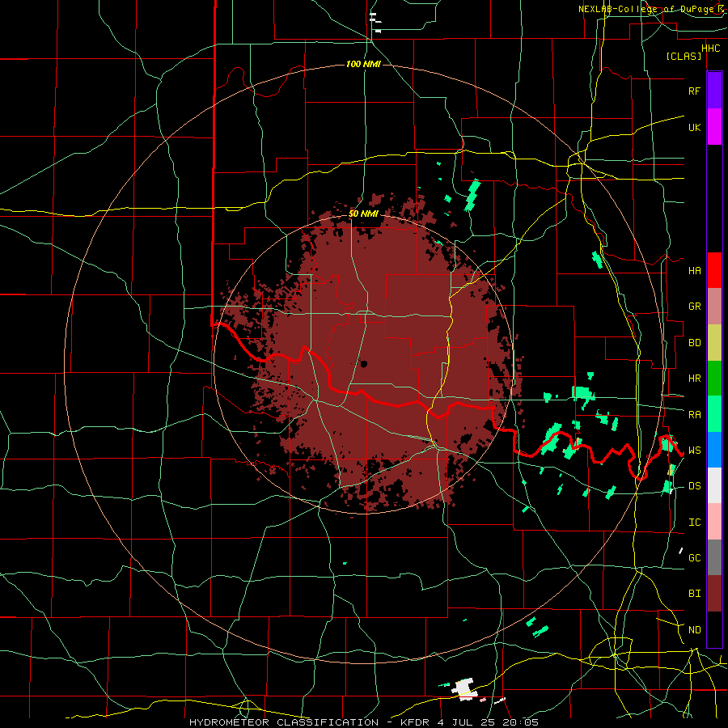Click the BD legend label
The width and height of the screenshot is (728, 728).
pos(694,343)
